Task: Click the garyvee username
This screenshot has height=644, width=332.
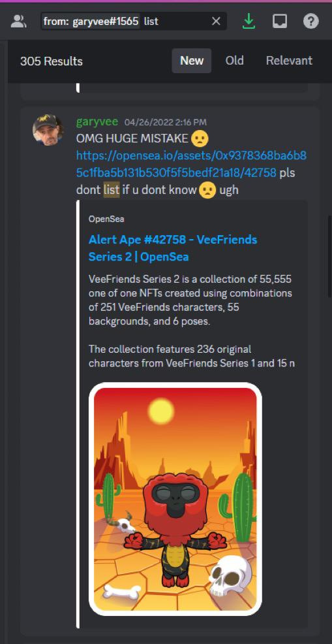Action: click(97, 122)
